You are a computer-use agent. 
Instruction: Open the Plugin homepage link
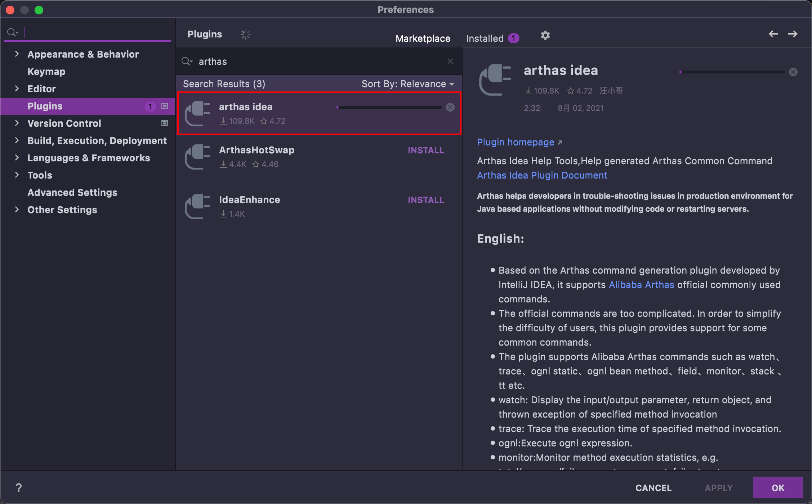pyautogui.click(x=515, y=142)
